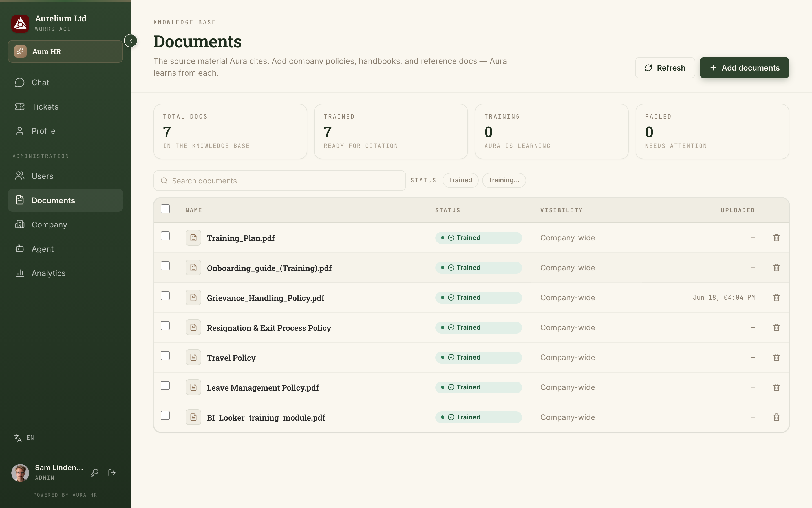Open BI_Looker_training_module.pdf document name
Screen dimensions: 812x508
click(266, 418)
